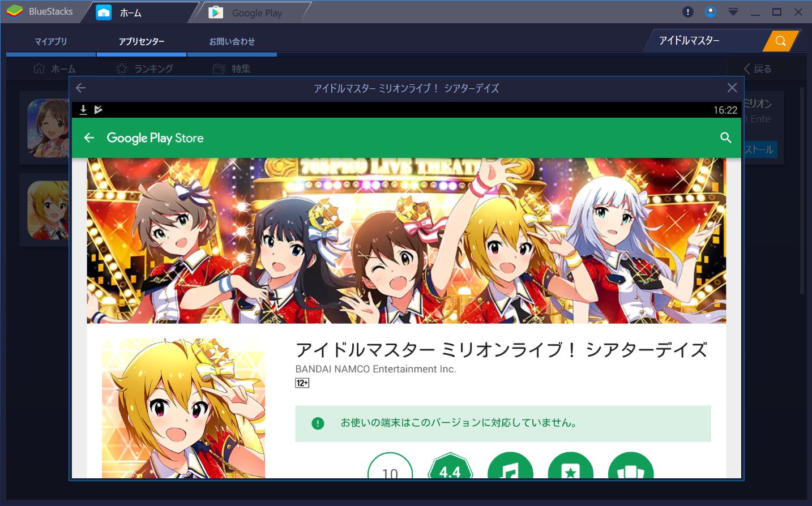This screenshot has width=812, height=506.
Task: Click the downloads count badge
Action: point(390,466)
